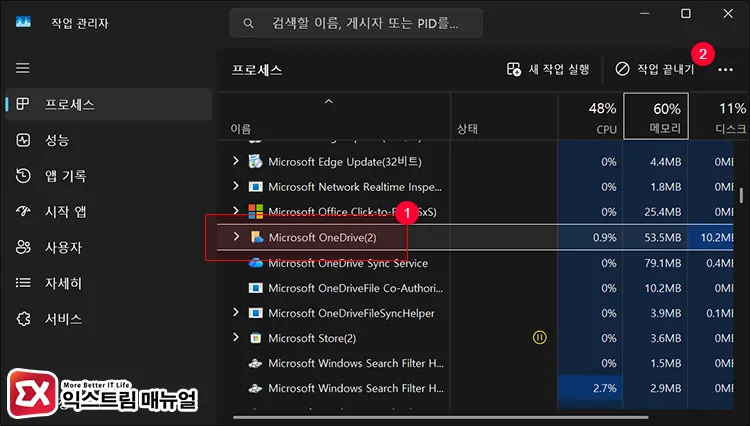Click the 사용자 users icon

tap(23, 247)
